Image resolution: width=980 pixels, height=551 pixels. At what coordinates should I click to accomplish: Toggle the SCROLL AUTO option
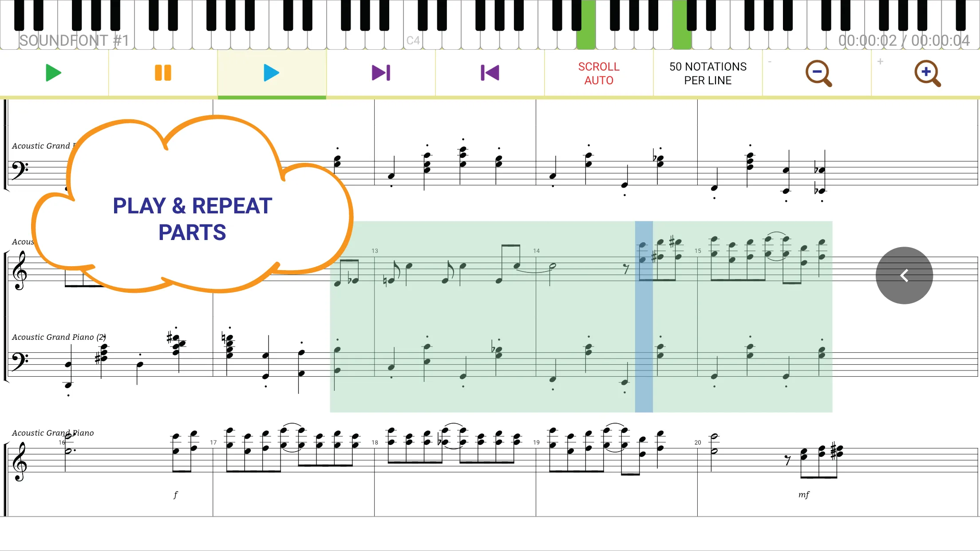tap(598, 73)
